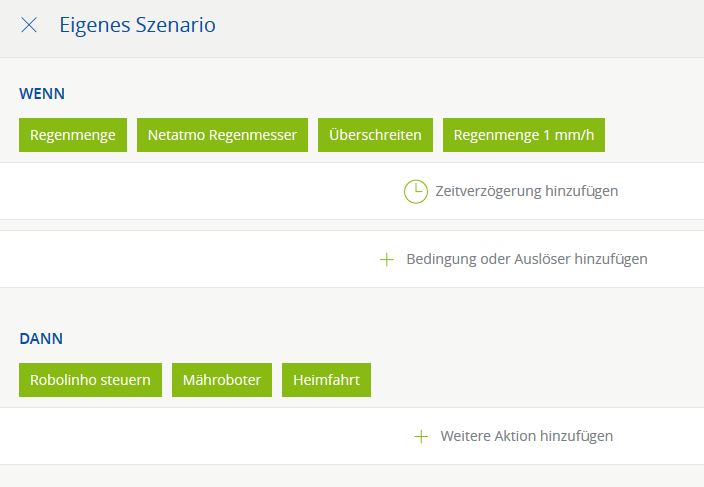Image resolution: width=704 pixels, height=487 pixels.
Task: Click empty left part of Weitere Aktion row
Action: [150, 437]
